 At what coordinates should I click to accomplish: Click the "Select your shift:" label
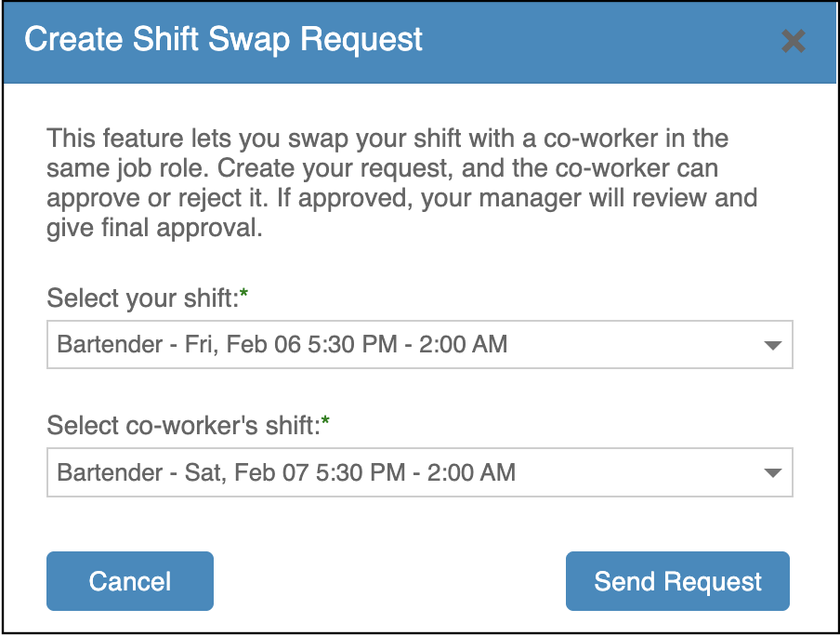(142, 298)
